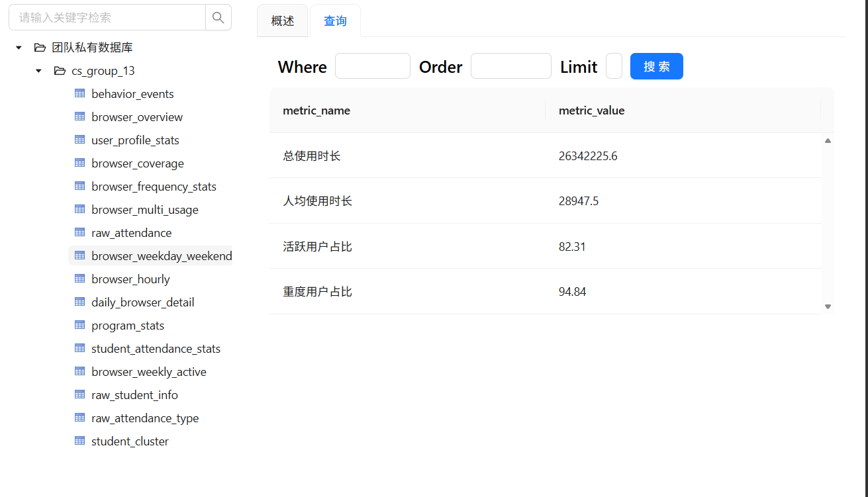Click table icon beside daily_browser_detail
This screenshot has height=497, width=868.
79,302
